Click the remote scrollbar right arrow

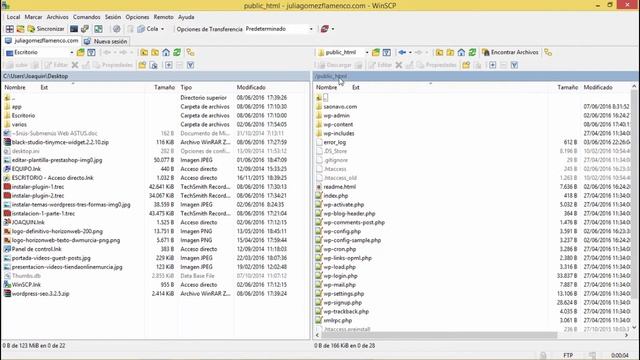tap(627, 335)
